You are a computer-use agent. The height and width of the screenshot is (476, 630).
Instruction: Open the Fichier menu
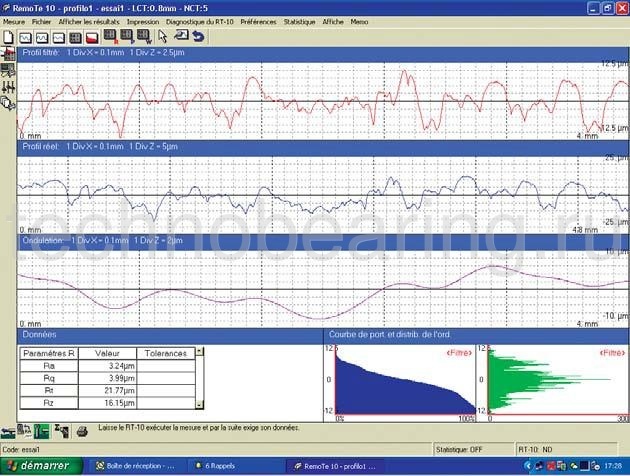click(42, 20)
